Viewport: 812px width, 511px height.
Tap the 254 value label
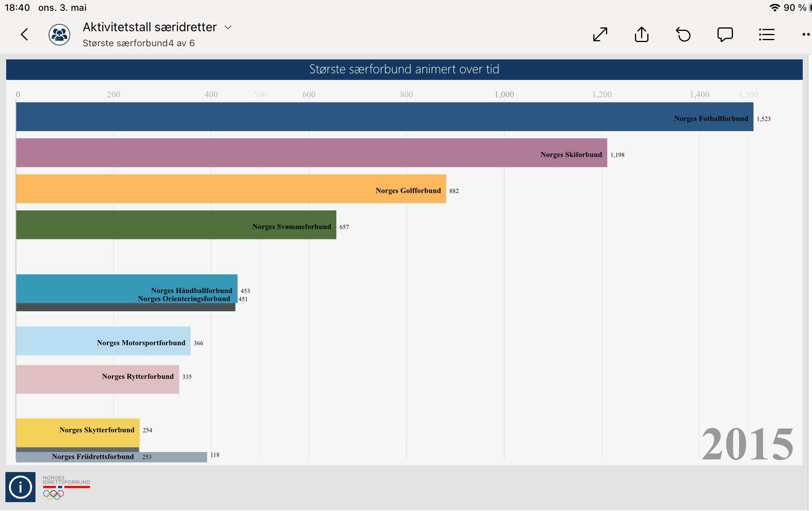147,430
